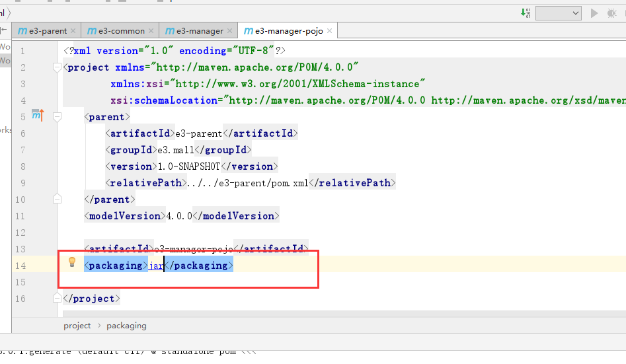The height and width of the screenshot is (364, 626).
Task: Click the 'UTF-8' encoding value on line 1
Action: coord(253,51)
